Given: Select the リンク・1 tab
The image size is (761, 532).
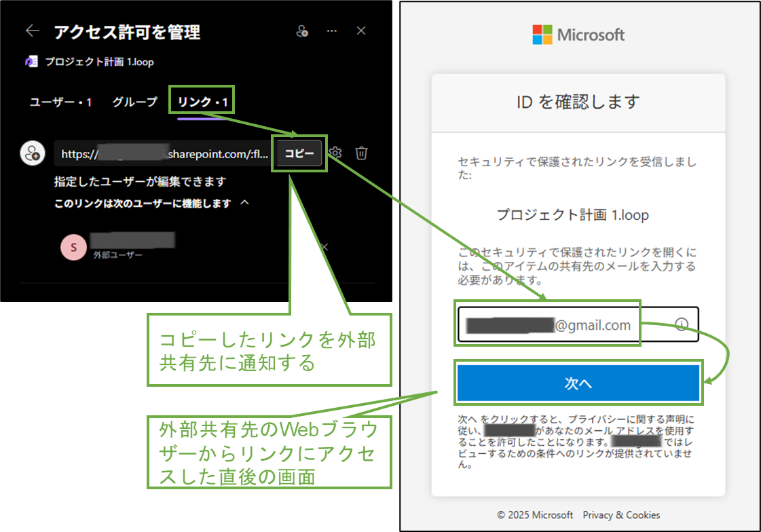Looking at the screenshot, I should (202, 102).
